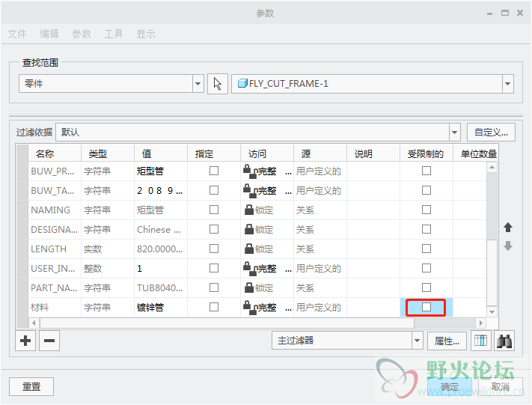Open the 参数 menu
The width and height of the screenshot is (532, 405).
click(82, 34)
